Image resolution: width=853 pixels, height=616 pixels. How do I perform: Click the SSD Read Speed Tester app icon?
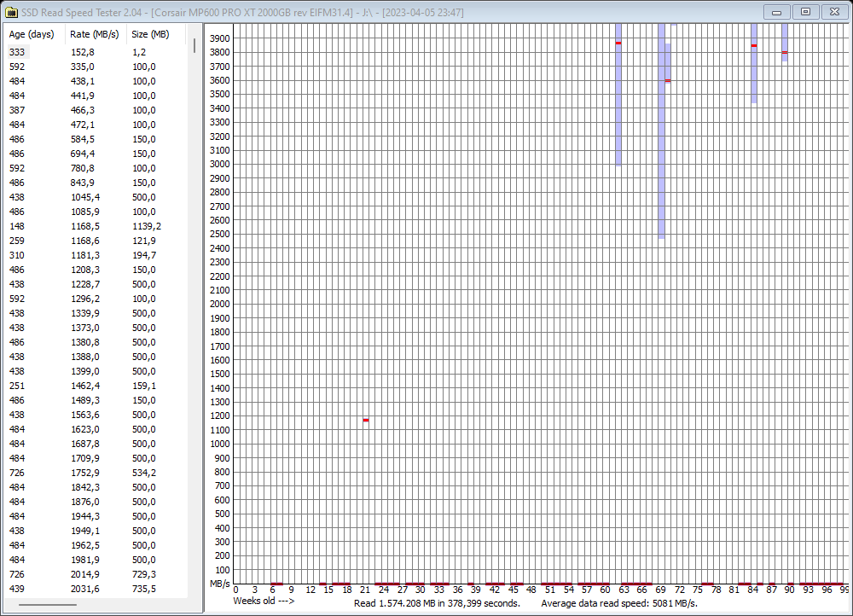pos(11,12)
